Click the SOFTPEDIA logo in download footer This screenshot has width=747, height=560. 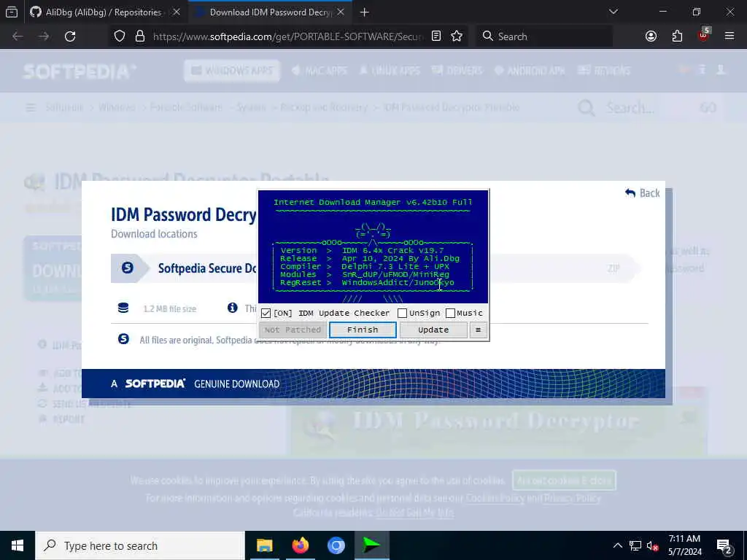tap(155, 384)
